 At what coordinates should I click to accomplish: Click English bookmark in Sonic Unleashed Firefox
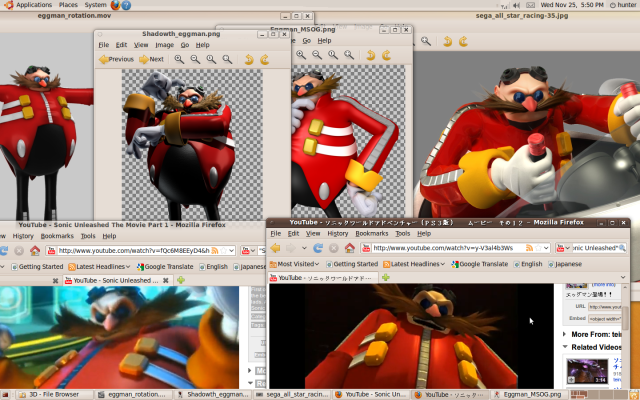[213, 267]
